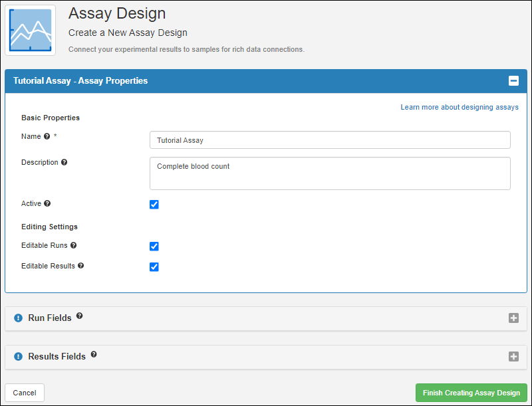
Task: Uncheck the Active checkbox
Action: pos(154,205)
